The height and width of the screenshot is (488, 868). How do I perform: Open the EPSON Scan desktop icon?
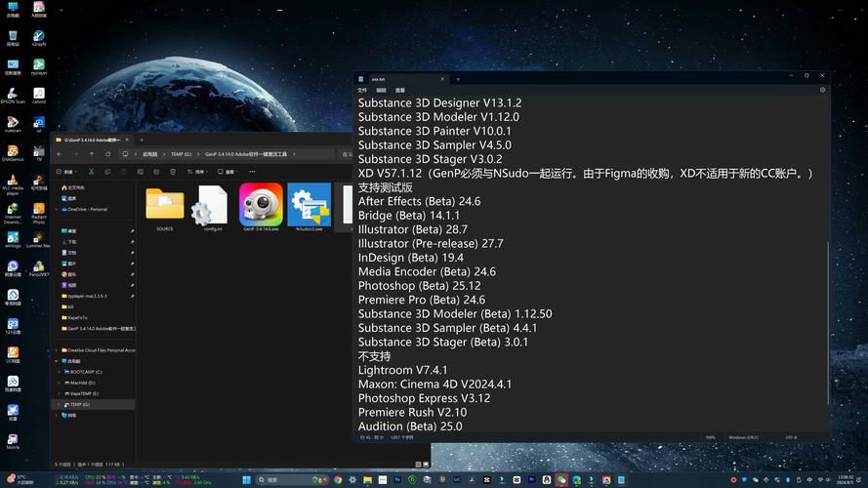click(x=13, y=96)
